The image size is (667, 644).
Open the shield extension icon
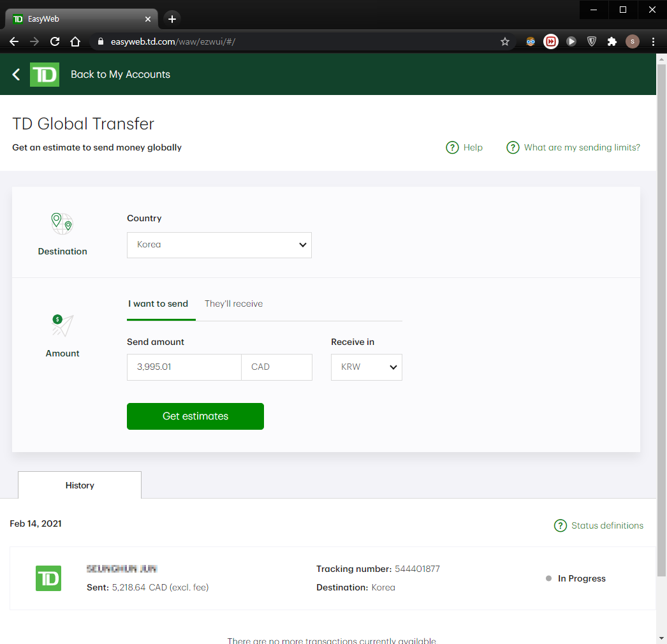(592, 41)
